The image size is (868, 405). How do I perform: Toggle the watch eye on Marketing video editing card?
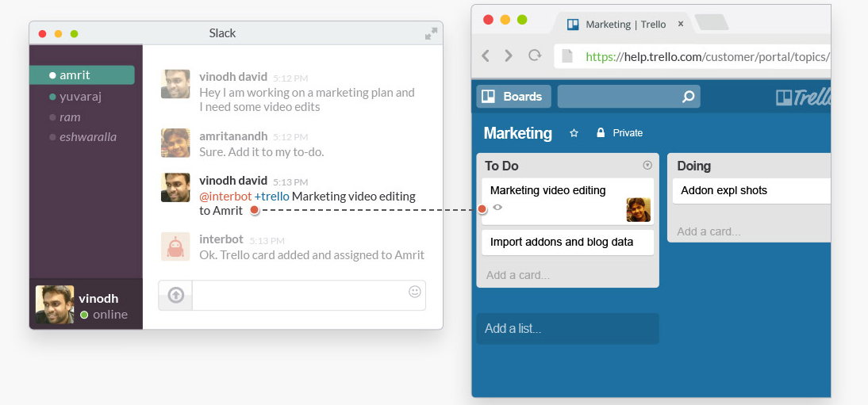tap(497, 207)
